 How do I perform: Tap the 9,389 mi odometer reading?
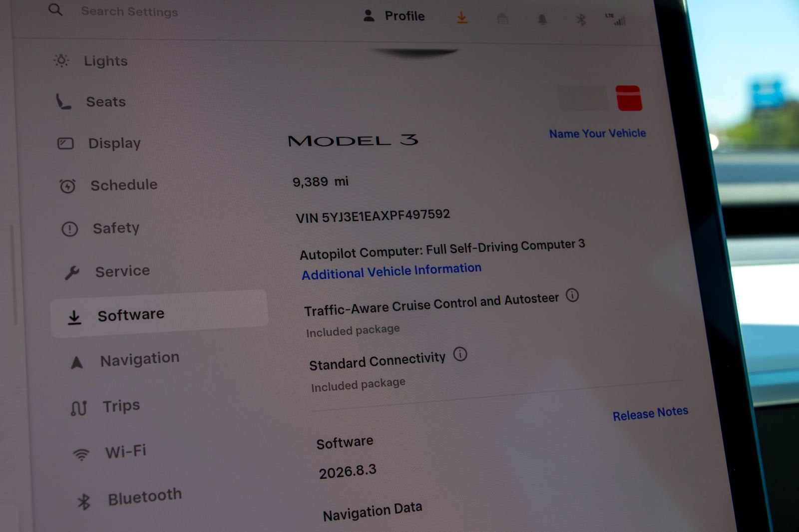(321, 181)
